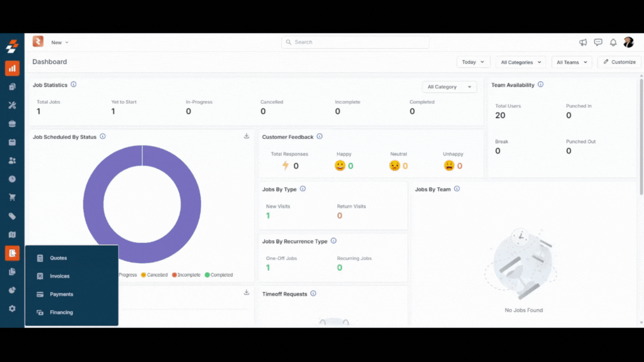Screen dimensions: 644x362
Task: Click inside the Search field
Action: point(355,42)
